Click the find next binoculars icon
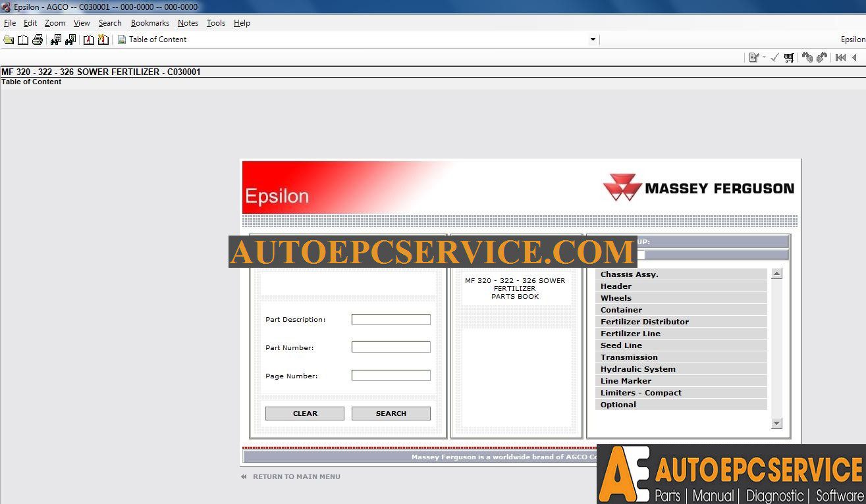This screenshot has height=504, width=866. (x=822, y=57)
